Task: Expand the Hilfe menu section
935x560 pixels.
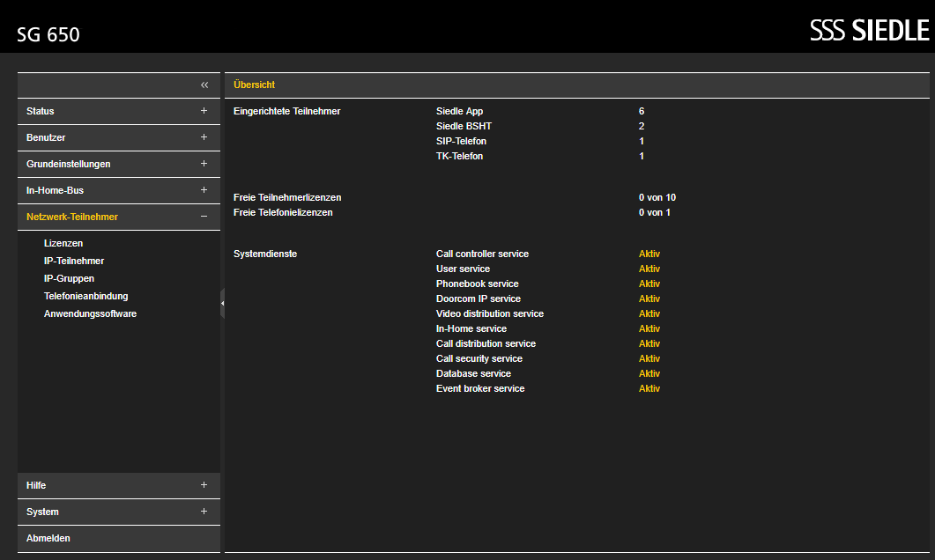Action: (119, 485)
